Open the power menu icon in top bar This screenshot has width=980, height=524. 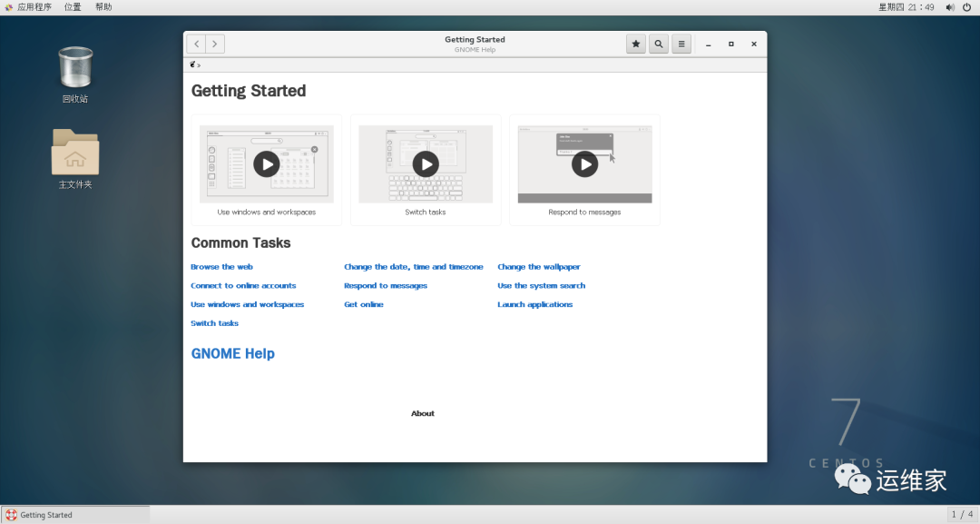click(x=967, y=7)
